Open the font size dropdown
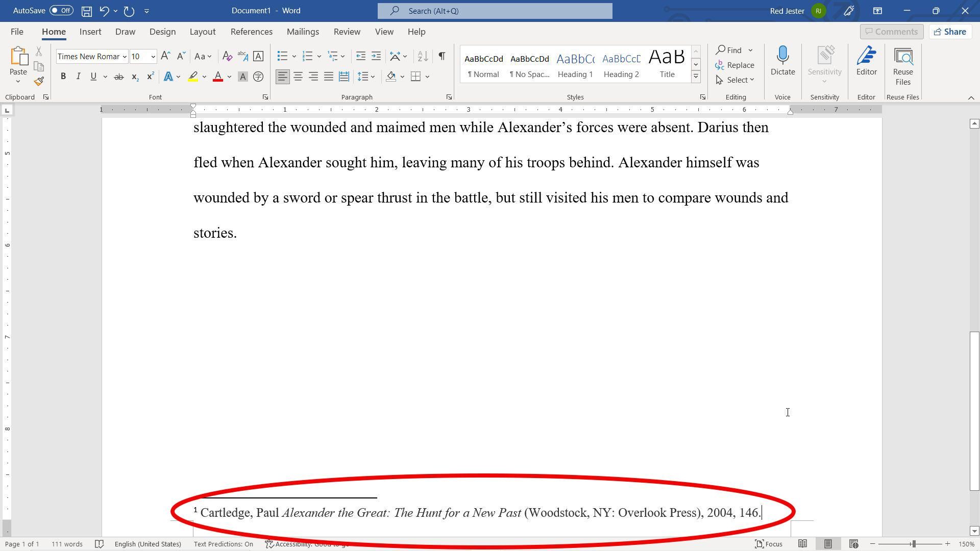This screenshot has height=551, width=980. [x=152, y=57]
